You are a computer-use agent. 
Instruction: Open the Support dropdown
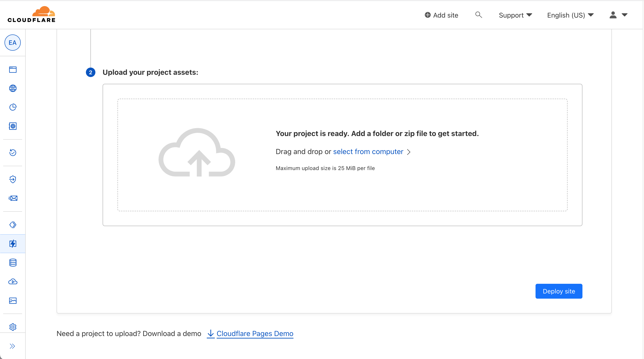[x=515, y=15]
